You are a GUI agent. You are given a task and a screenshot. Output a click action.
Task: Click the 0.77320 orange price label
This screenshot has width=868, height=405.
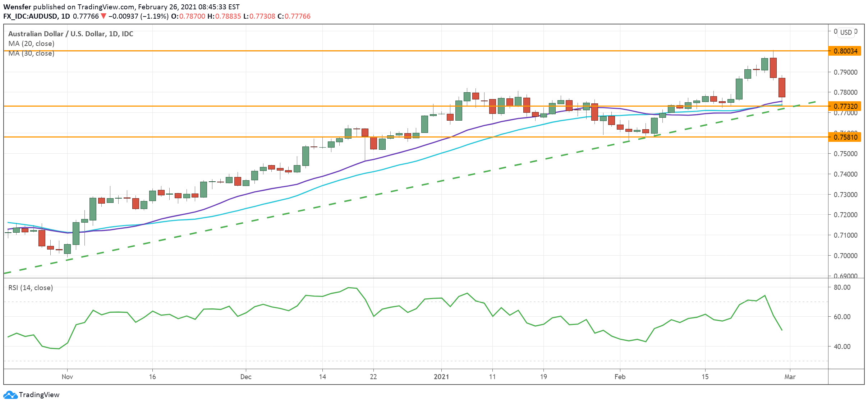(x=845, y=106)
